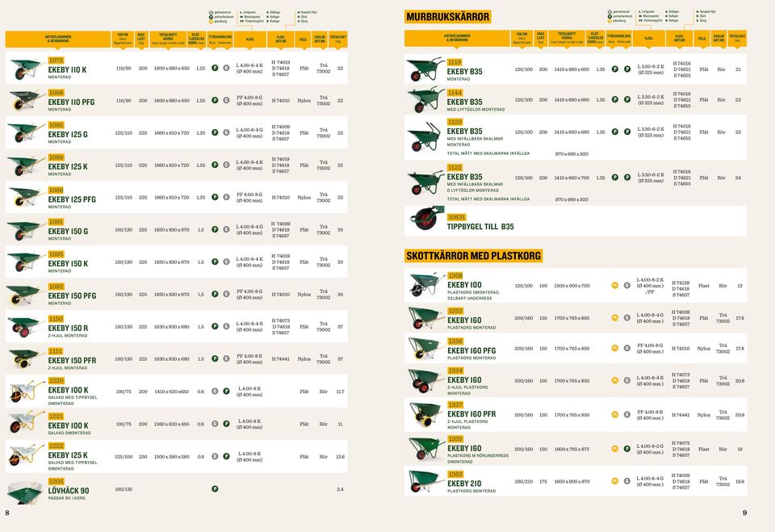Image resolution: width=775 pixels, height=532 pixels.
Task: Select article number badge 1085
Action: click(x=56, y=125)
